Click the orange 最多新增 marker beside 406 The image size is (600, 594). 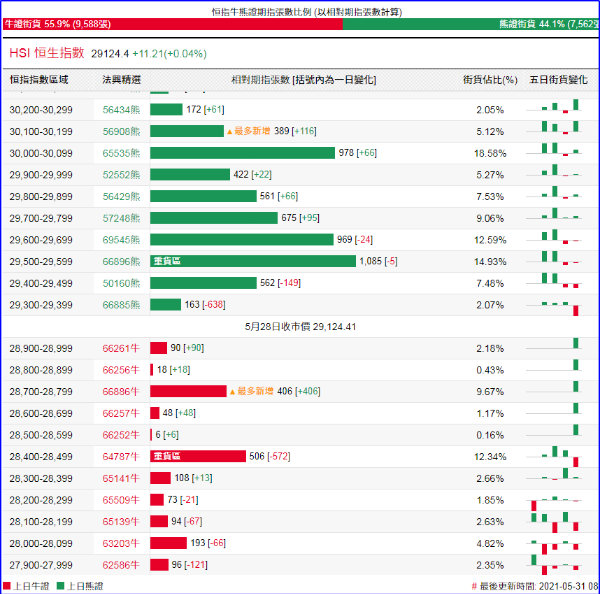coord(252,391)
